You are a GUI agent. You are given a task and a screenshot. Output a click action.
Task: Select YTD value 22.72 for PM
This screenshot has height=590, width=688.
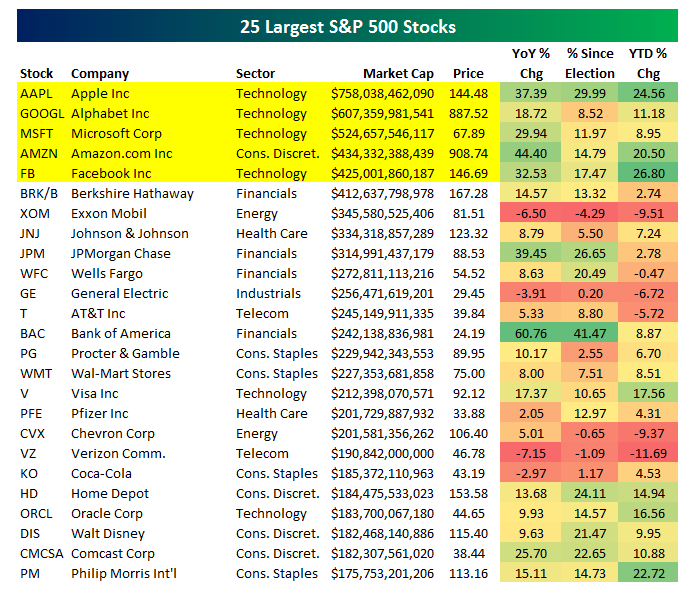coord(649,574)
